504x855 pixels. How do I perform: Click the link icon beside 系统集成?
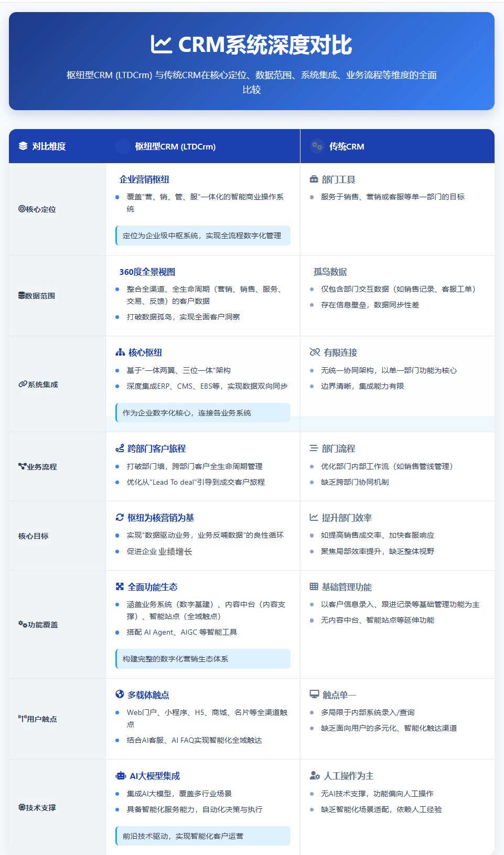click(23, 384)
